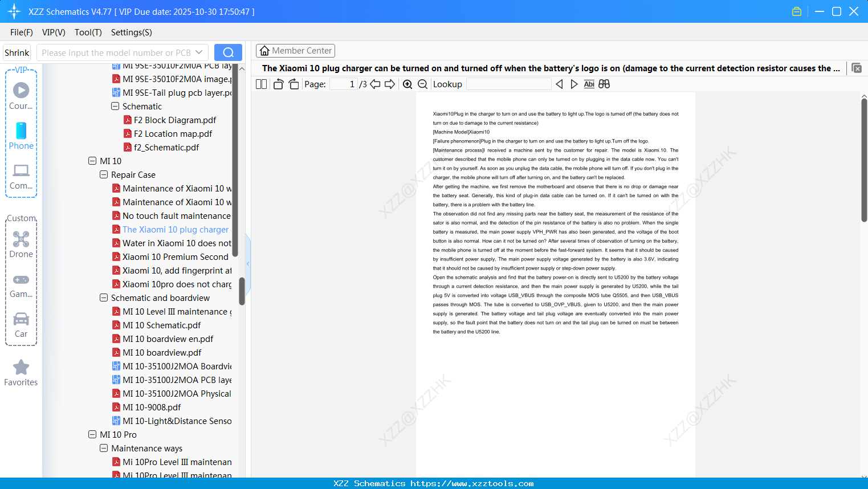
Task: Open the VIP(V) menu
Action: coord(54,32)
